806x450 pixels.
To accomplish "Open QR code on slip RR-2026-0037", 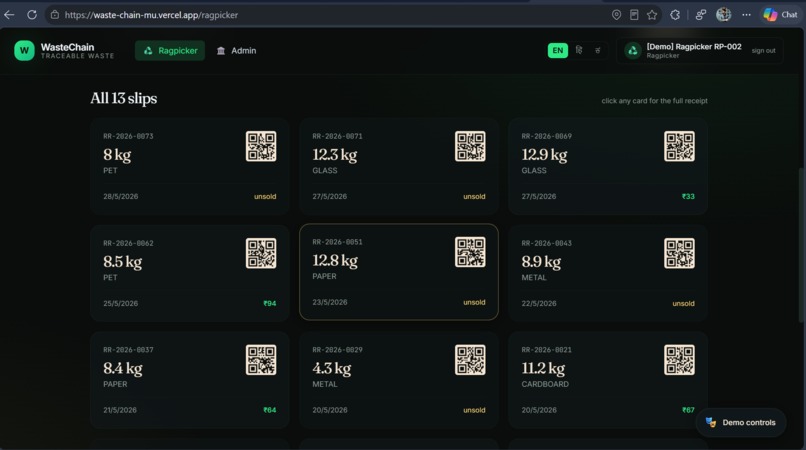I will (261, 359).
